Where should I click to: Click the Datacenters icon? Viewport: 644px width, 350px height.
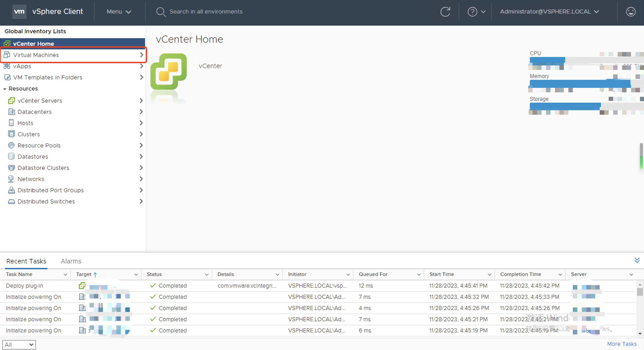point(11,112)
